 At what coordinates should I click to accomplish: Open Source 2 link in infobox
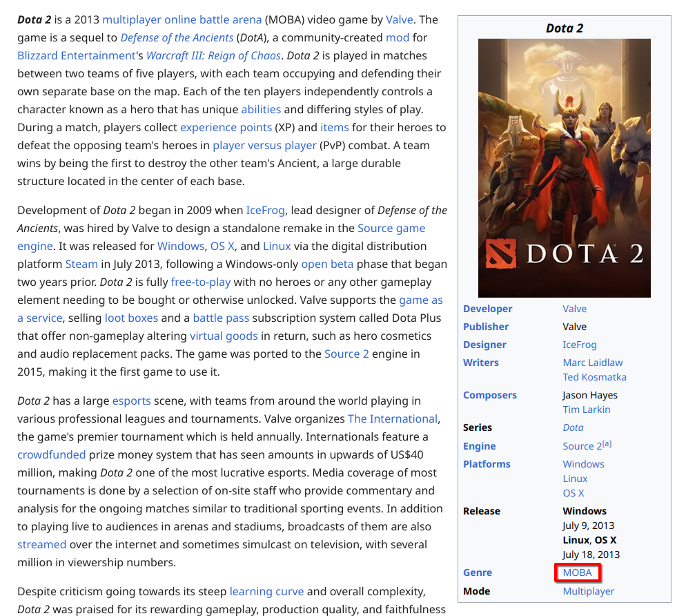(582, 446)
